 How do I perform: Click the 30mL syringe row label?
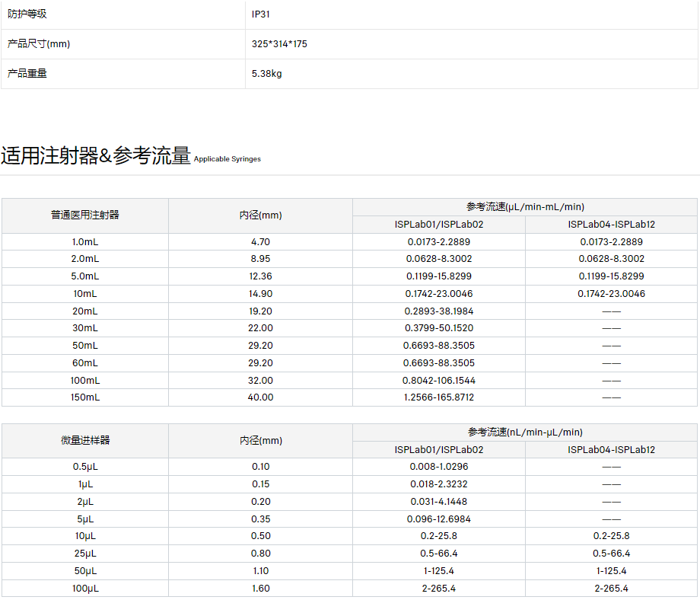pyautogui.click(x=85, y=328)
